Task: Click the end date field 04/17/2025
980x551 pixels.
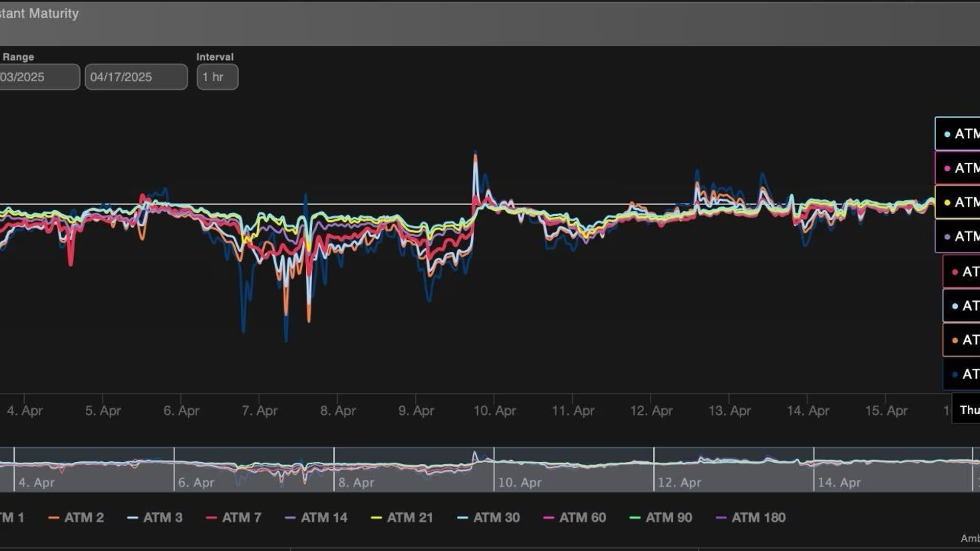Action: click(x=136, y=77)
